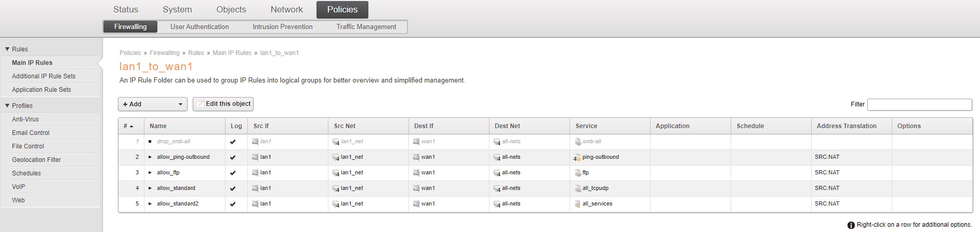Collapse the Rules section in sidebar
This screenshot has width=980, height=232.
pos(7,49)
